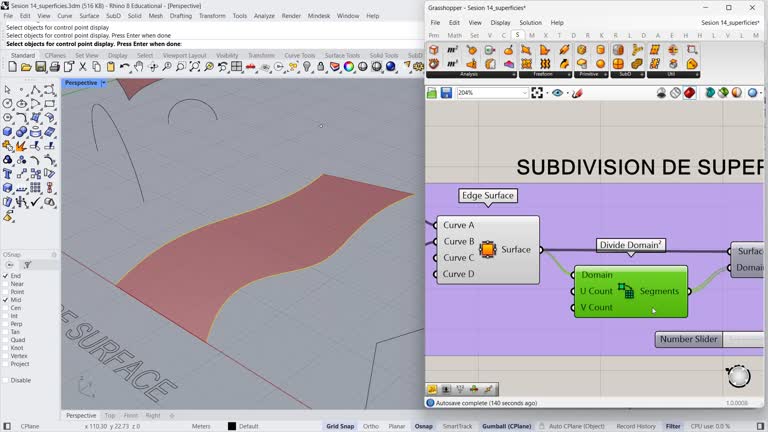Toggle Gumball (CPlane) in status bar
This screenshot has width=768, height=432.
[506, 426]
